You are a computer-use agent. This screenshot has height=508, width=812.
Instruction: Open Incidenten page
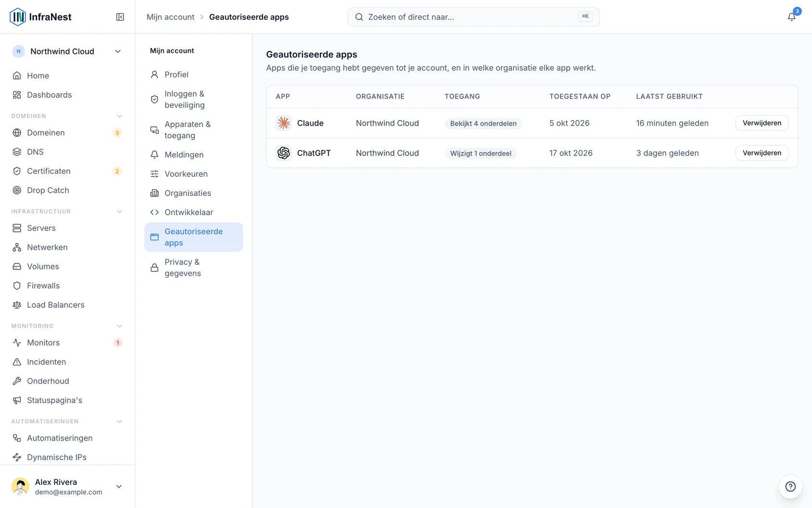pyautogui.click(x=67, y=362)
